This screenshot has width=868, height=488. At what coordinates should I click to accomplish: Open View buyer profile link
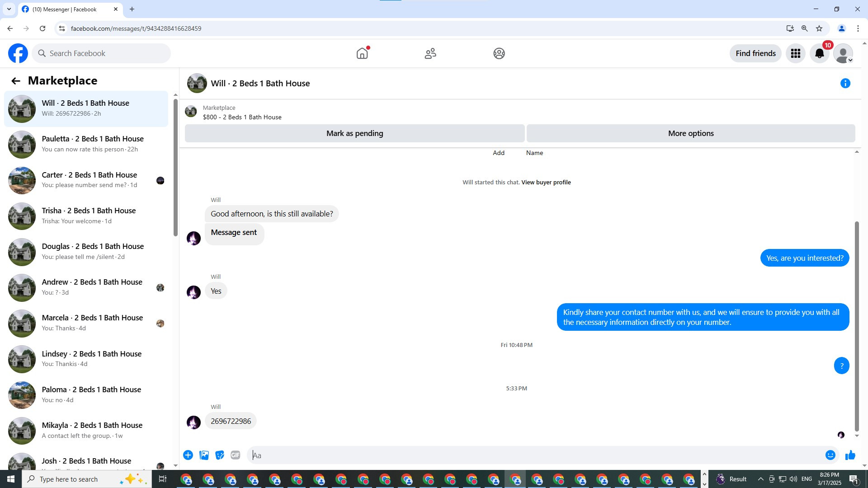[x=546, y=182]
